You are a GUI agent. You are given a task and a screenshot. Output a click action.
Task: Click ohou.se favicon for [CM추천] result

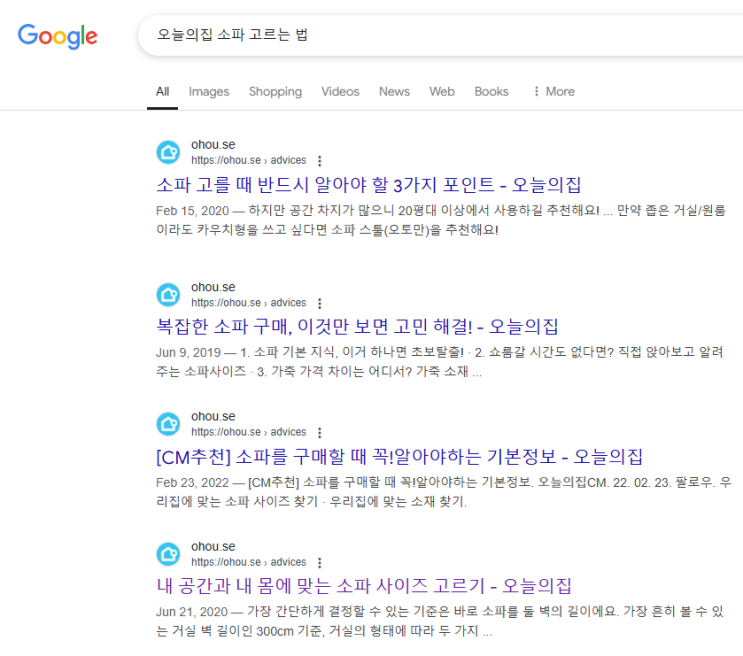pyautogui.click(x=168, y=424)
